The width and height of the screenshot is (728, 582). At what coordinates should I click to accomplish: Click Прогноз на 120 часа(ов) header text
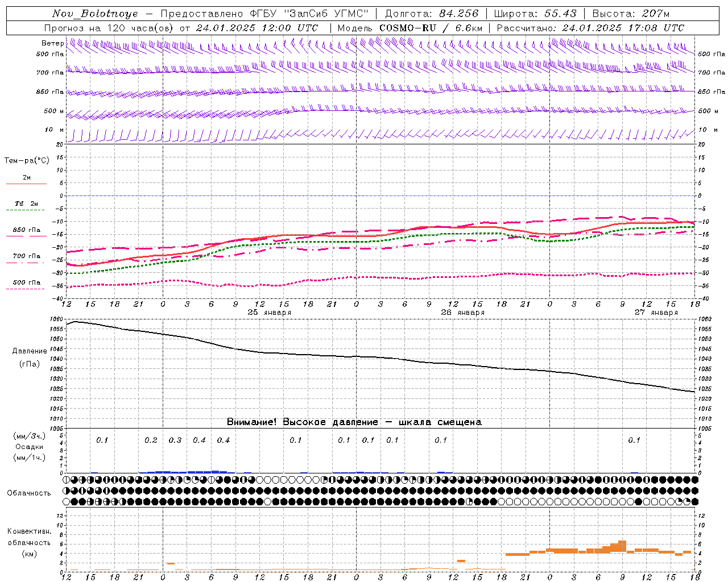click(109, 28)
